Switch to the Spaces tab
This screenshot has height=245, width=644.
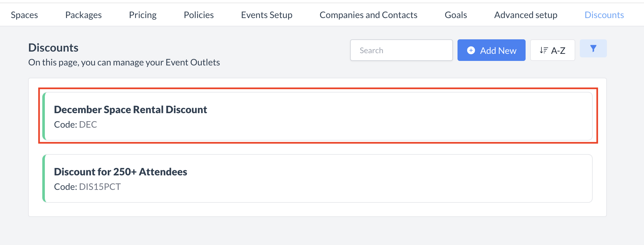tap(25, 15)
